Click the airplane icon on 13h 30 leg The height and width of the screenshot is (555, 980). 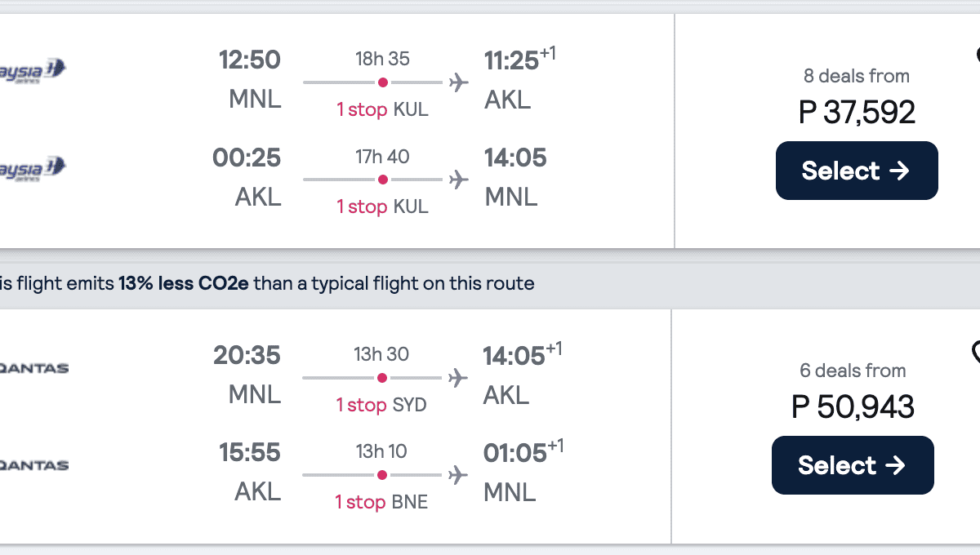[x=459, y=378]
